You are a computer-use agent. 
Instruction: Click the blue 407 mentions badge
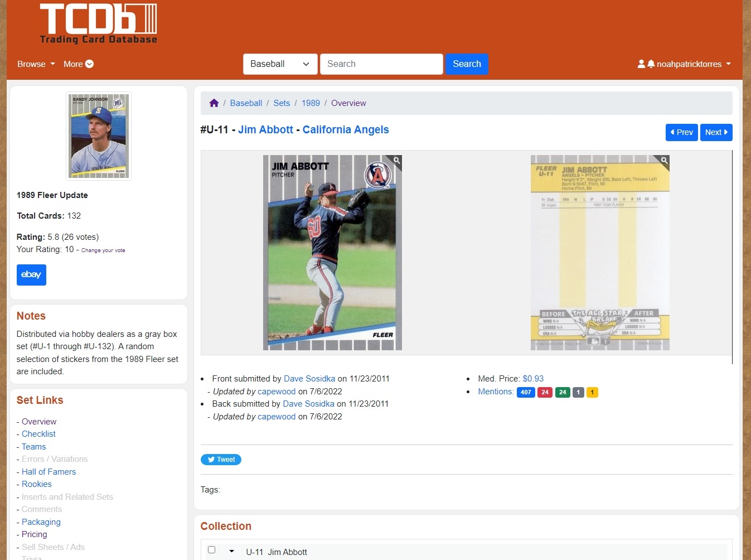point(526,392)
